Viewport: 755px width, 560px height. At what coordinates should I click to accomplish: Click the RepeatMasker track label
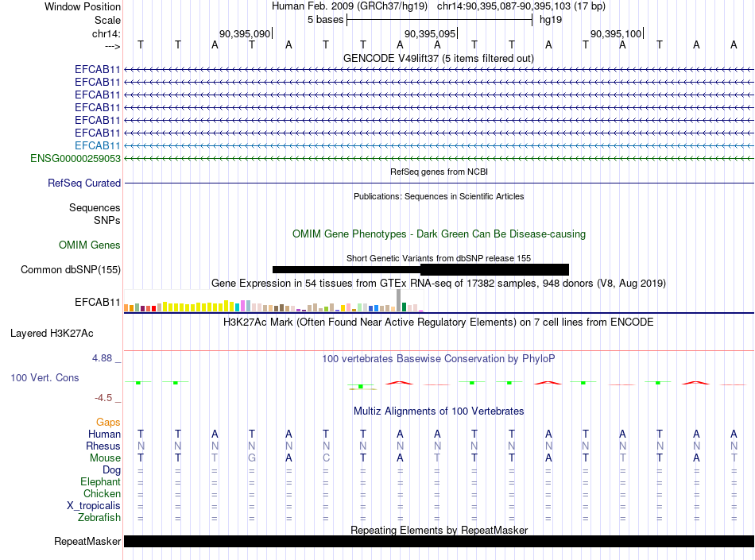[87, 541]
